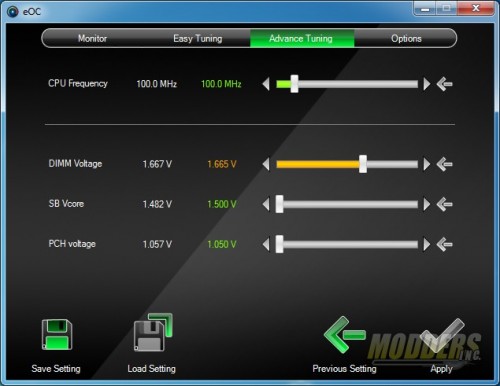Increase SB Vcore with right arrow
Screen dimensions: 500x386
[x=427, y=204]
